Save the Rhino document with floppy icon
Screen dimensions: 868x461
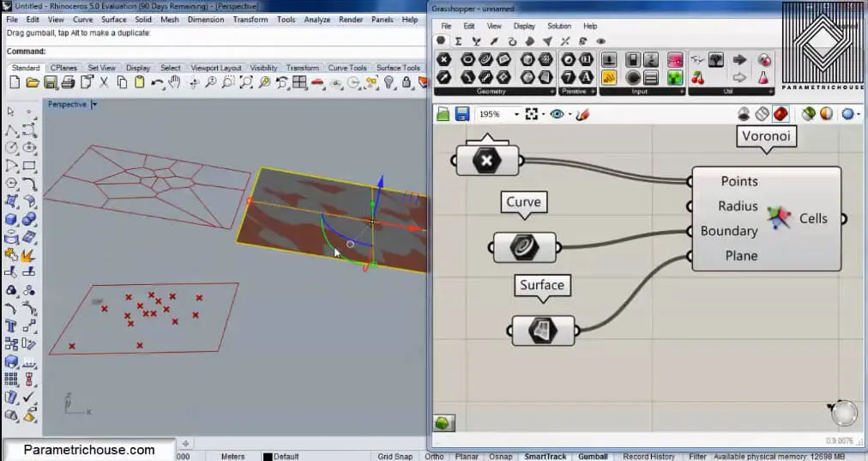pyautogui.click(x=51, y=82)
